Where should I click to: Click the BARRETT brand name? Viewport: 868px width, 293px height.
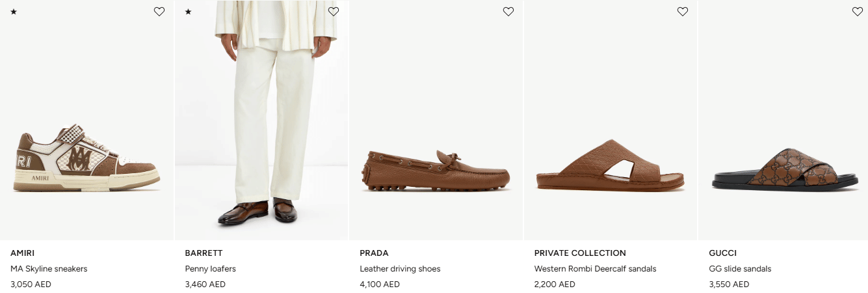pos(204,253)
